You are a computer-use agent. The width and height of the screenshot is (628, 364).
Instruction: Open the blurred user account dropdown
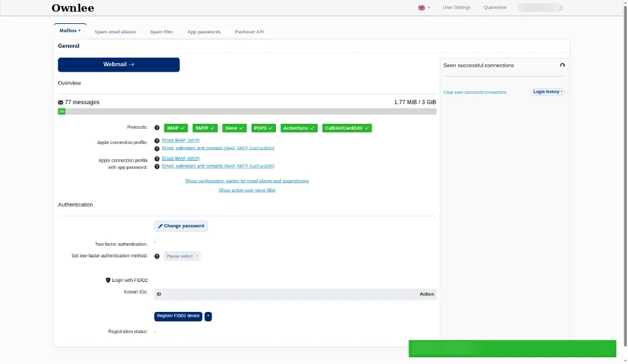pos(540,7)
